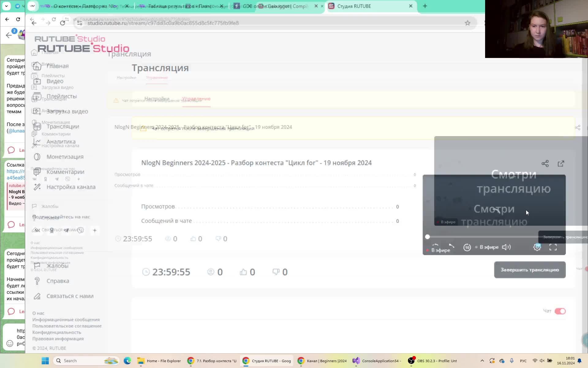This screenshot has width=588, height=368.
Task: Click the Завершить трансляцию button
Action: click(x=530, y=270)
